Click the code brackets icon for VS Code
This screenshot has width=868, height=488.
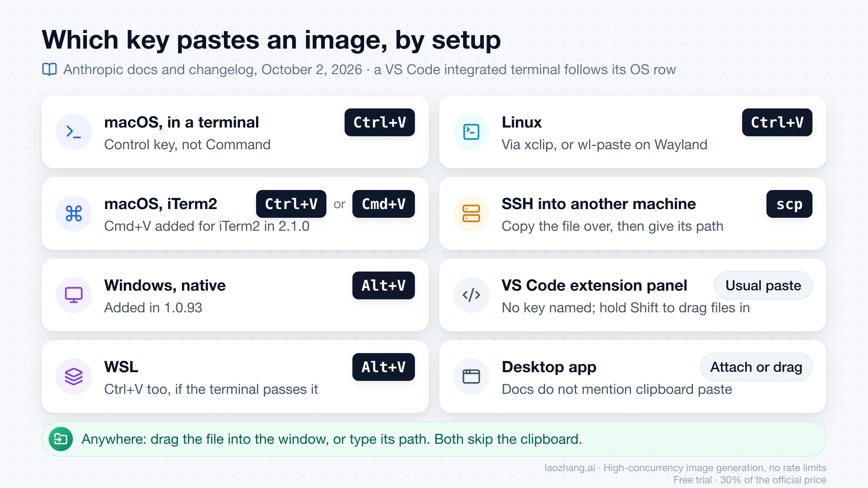point(471,295)
